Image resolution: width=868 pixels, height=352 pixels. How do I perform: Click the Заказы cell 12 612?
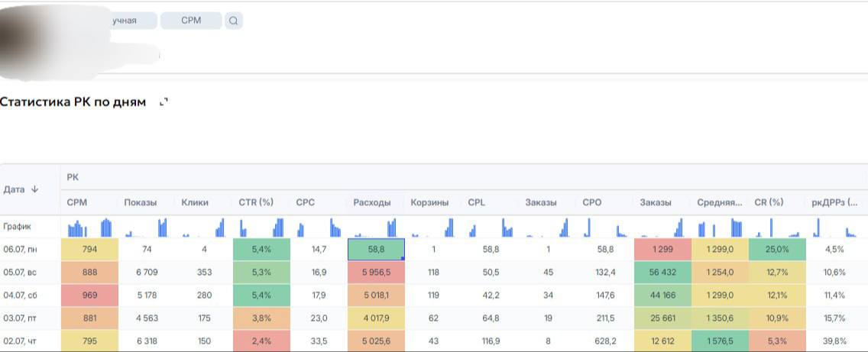click(663, 341)
